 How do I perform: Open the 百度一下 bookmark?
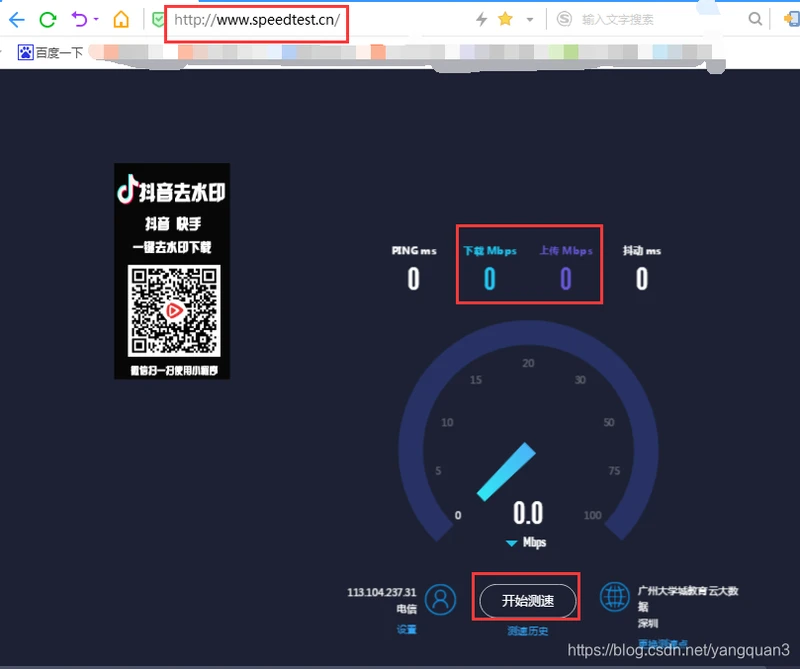[51, 52]
